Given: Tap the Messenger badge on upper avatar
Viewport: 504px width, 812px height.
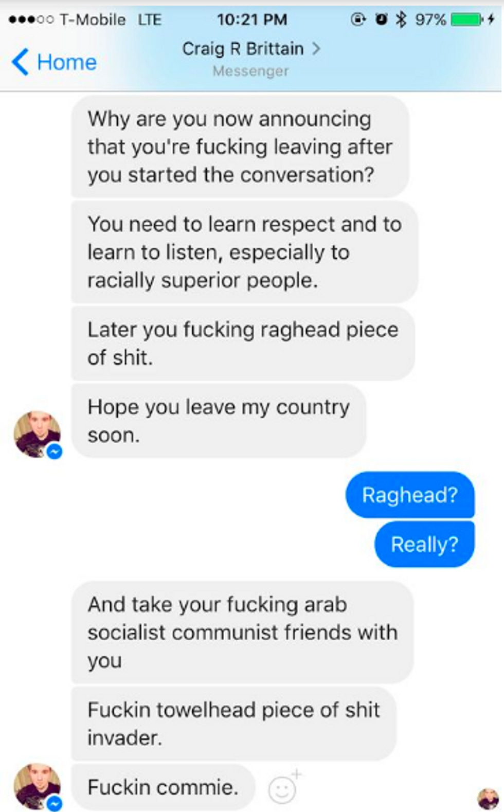Looking at the screenshot, I should point(54,452).
